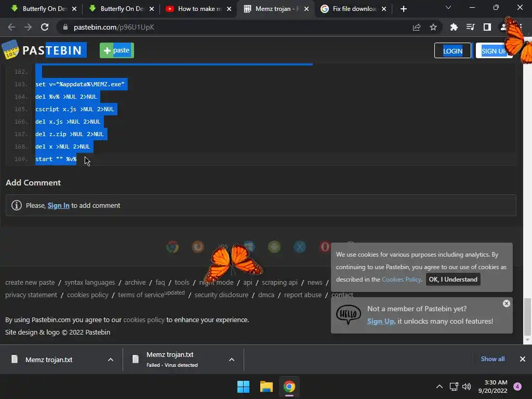
Task: Dismiss the Not a member popup
Action: [x=506, y=303]
